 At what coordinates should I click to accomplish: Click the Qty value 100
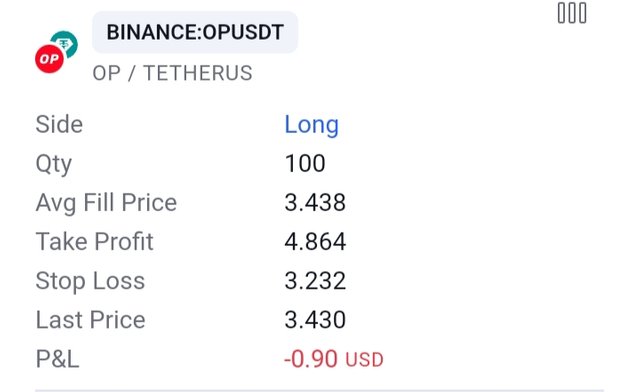305,163
